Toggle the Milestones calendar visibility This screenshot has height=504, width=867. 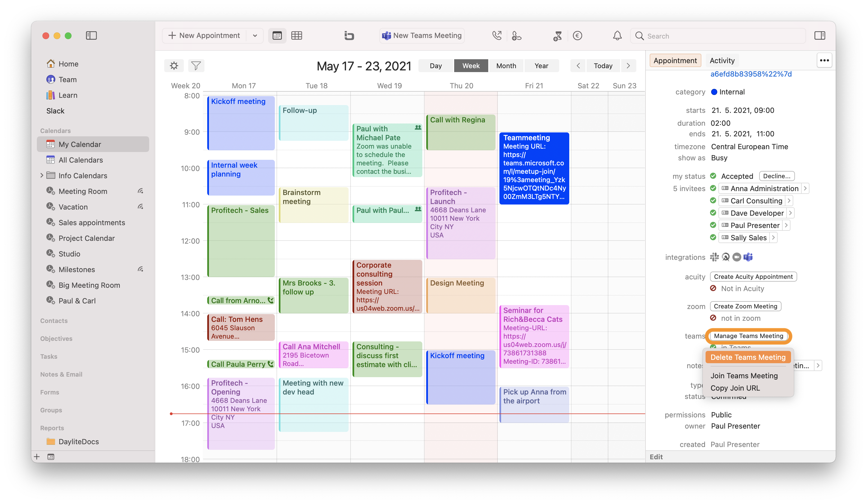(x=77, y=269)
